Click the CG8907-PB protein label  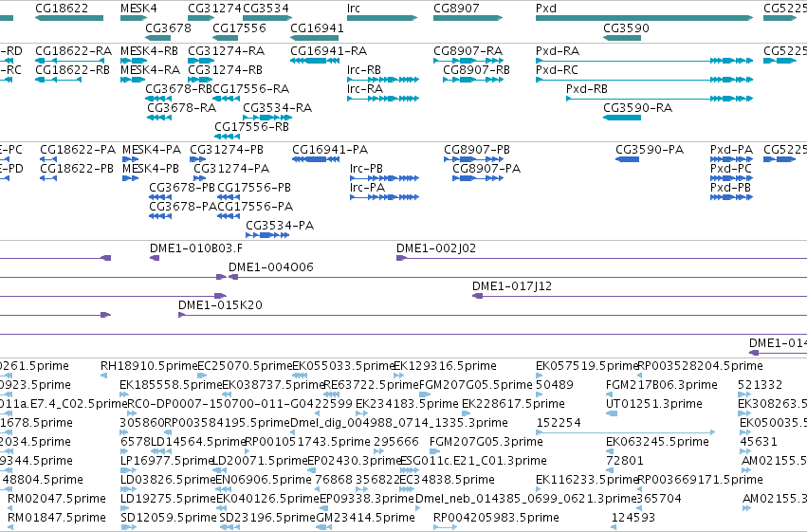coord(477,150)
